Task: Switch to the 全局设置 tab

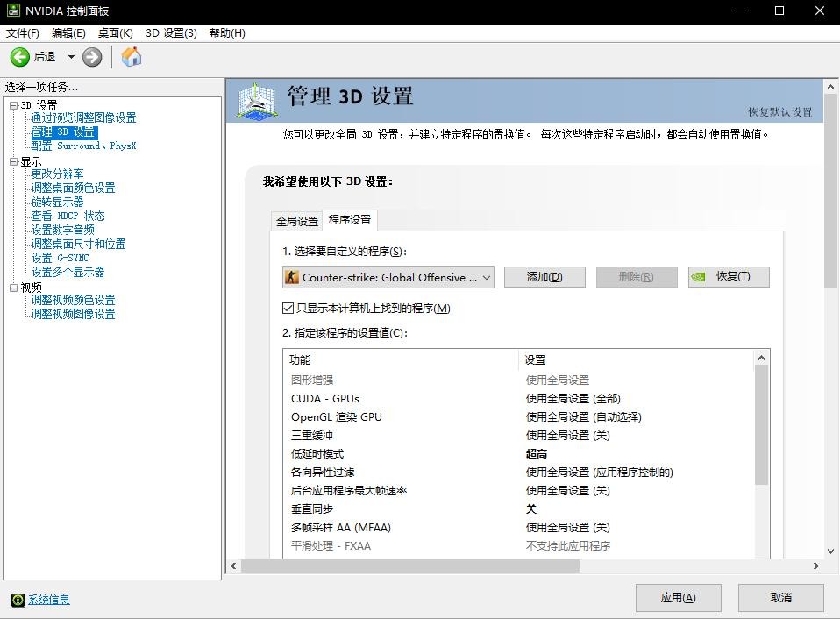Action: click(297, 221)
